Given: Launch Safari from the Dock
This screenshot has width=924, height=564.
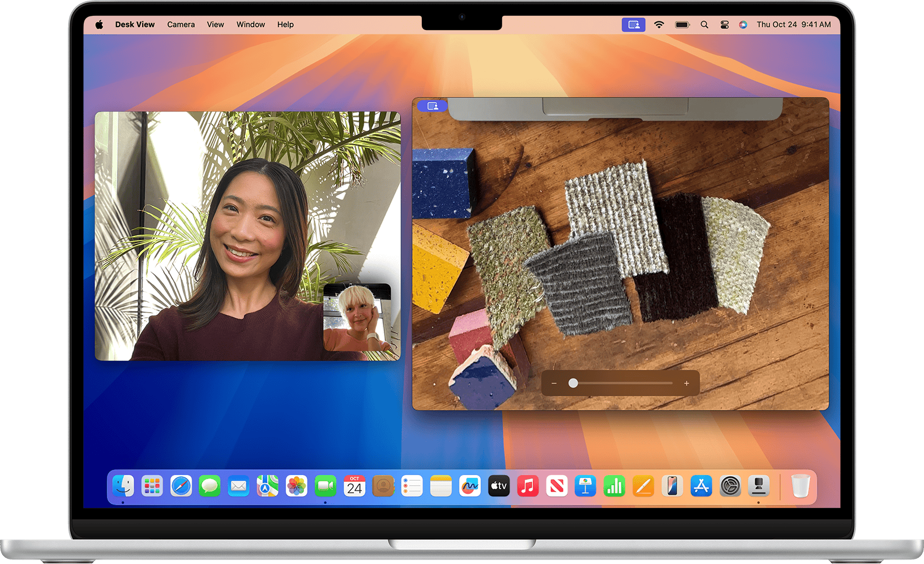Looking at the screenshot, I should pos(181,486).
